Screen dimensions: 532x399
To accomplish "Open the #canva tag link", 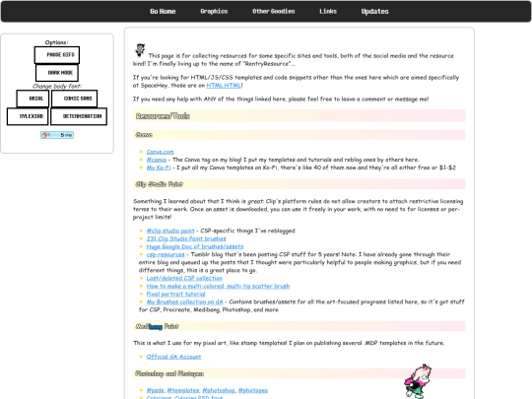I will click(x=157, y=160).
